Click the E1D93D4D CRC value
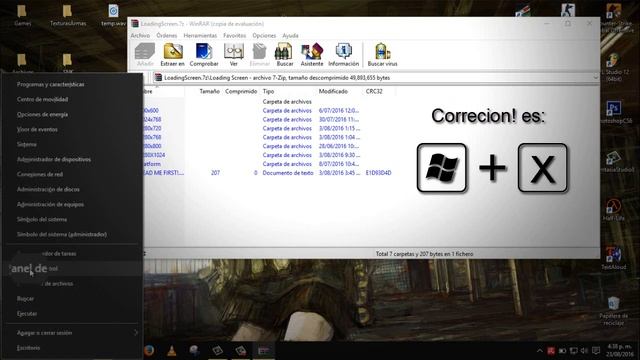This screenshot has height=360, width=640. [x=378, y=173]
